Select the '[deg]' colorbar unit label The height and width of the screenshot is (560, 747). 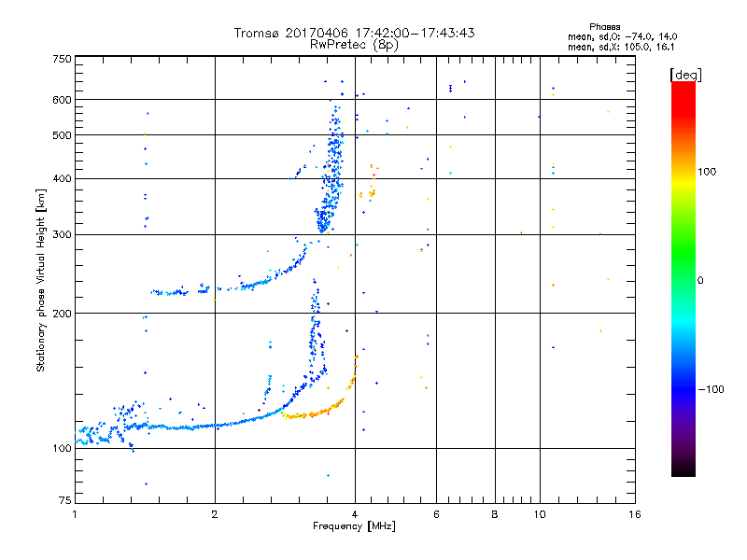(685, 75)
